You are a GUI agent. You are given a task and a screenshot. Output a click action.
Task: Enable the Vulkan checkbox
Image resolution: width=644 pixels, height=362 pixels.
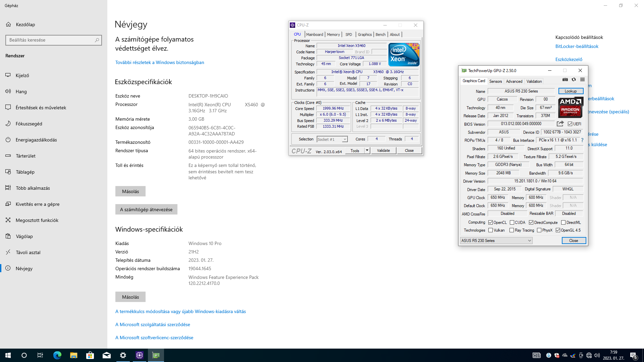click(x=491, y=230)
